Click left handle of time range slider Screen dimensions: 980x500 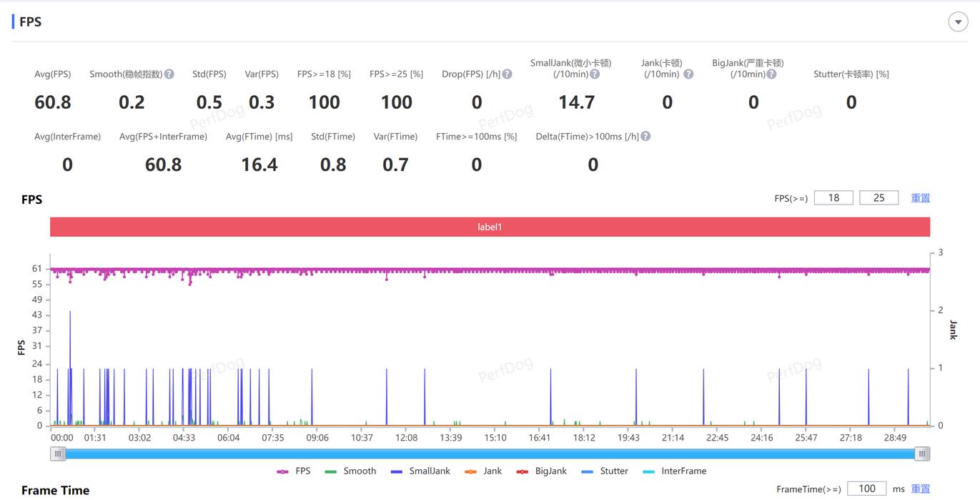pos(58,454)
